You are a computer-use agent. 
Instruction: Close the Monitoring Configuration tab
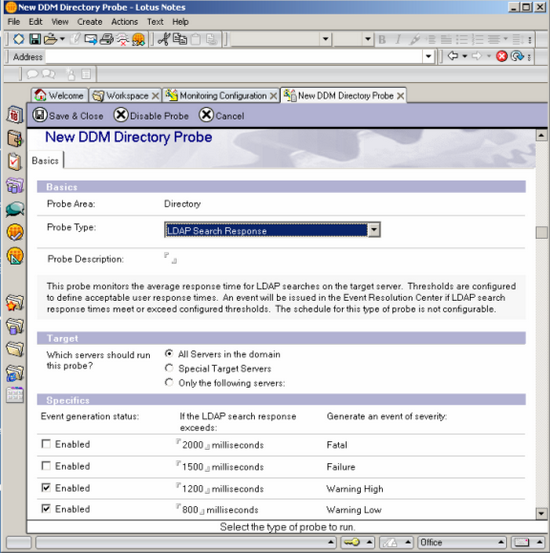pyautogui.click(x=273, y=96)
